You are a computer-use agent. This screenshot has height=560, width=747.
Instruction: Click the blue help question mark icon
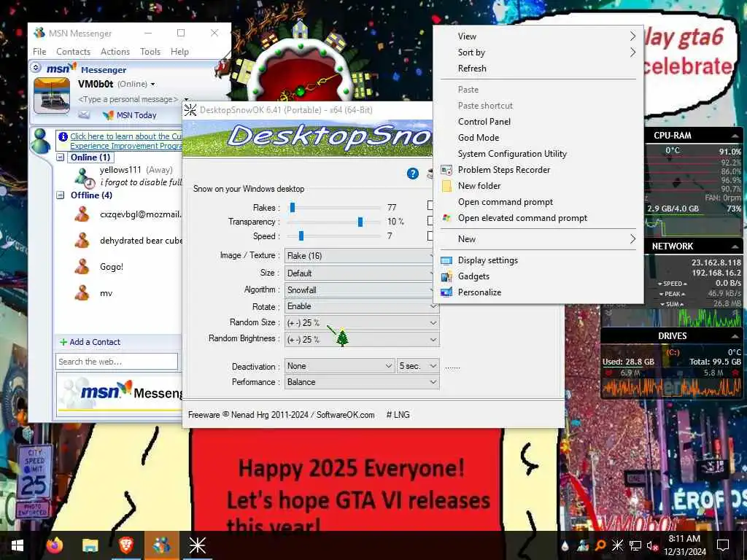tap(413, 174)
